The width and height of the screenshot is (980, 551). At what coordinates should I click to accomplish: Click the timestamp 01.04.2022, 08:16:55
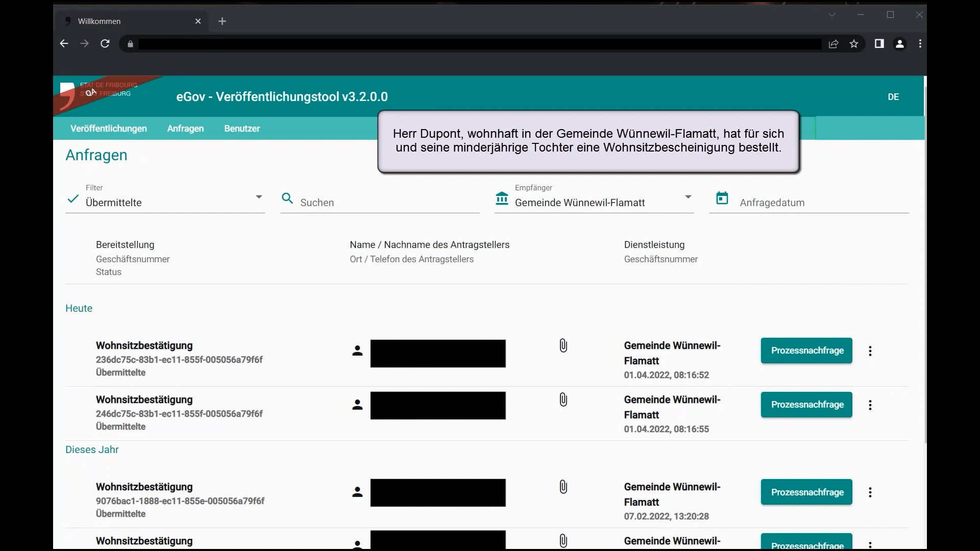click(x=666, y=429)
